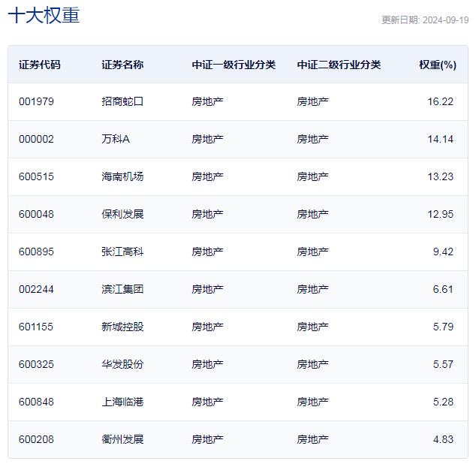Screen dimensions: 476x467
Task: Click stock code 600048
Action: tap(36, 214)
